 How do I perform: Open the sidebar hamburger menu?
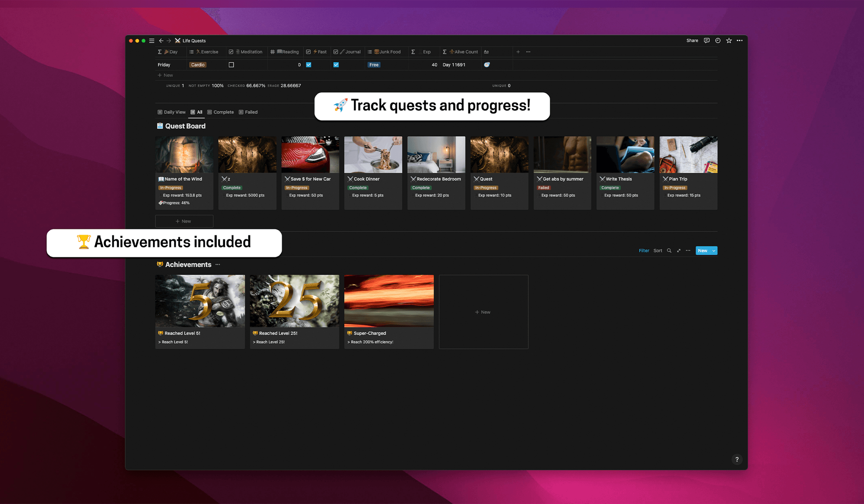[152, 41]
